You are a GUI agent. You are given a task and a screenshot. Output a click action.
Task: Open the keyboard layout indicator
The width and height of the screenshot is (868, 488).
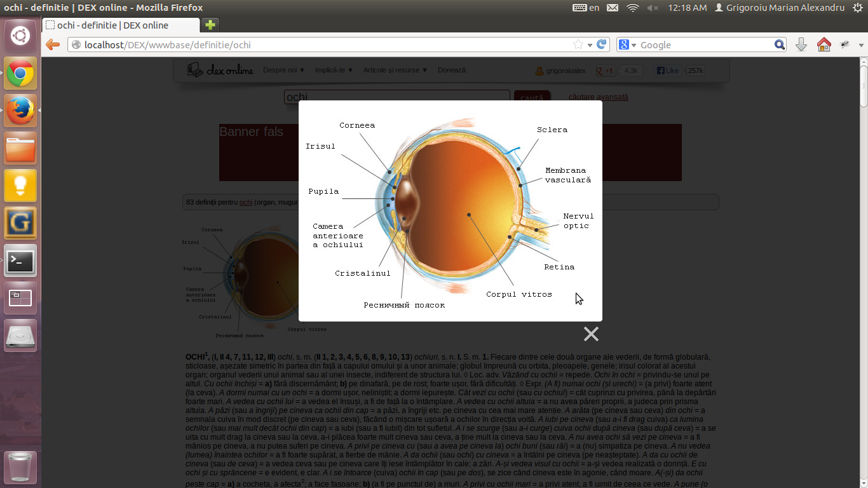click(x=585, y=8)
